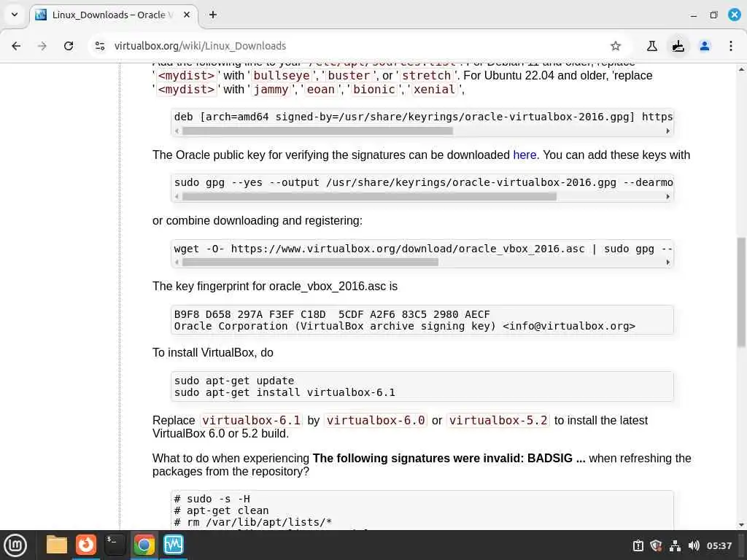
Task: Open the tab search dropdown arrow
Action: click(15, 15)
